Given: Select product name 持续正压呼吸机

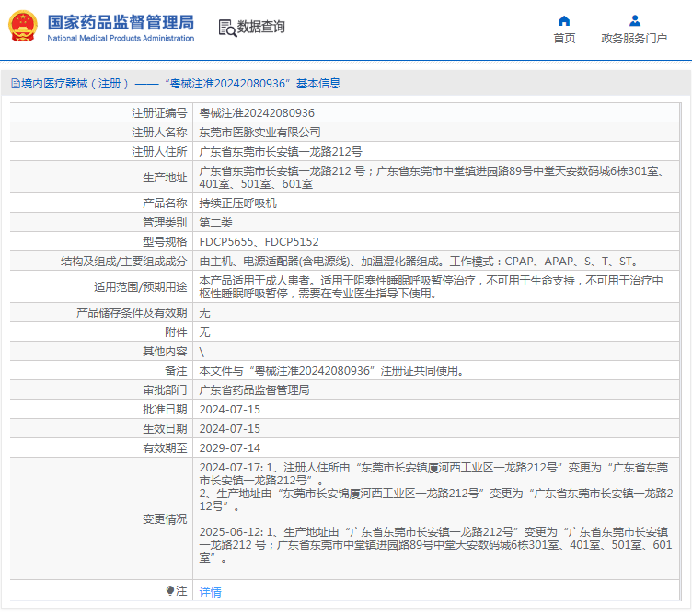Looking at the screenshot, I should coord(237,203).
